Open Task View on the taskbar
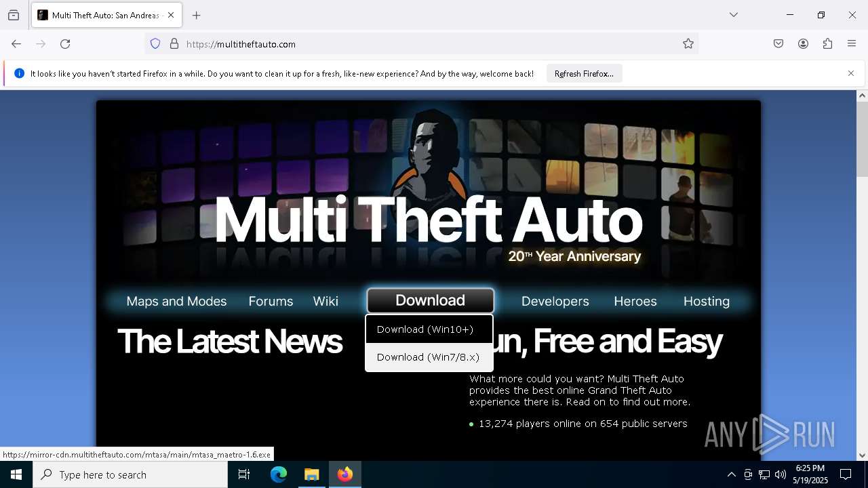 244,474
